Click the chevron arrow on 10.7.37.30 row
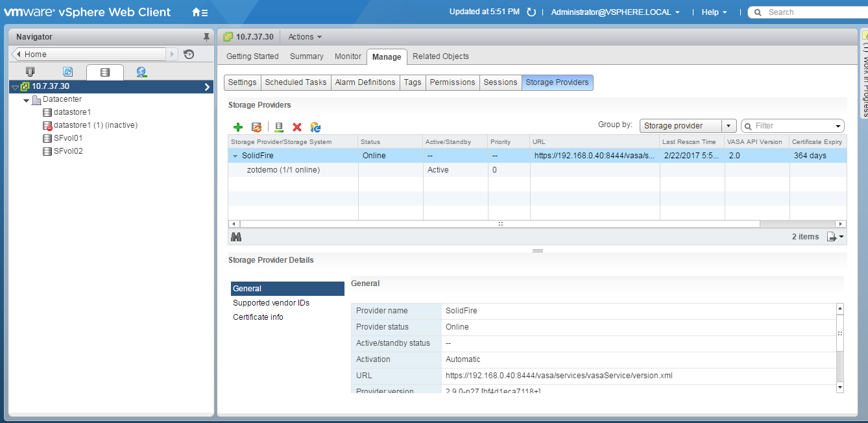Viewport: 868px width, 423px height. click(207, 86)
